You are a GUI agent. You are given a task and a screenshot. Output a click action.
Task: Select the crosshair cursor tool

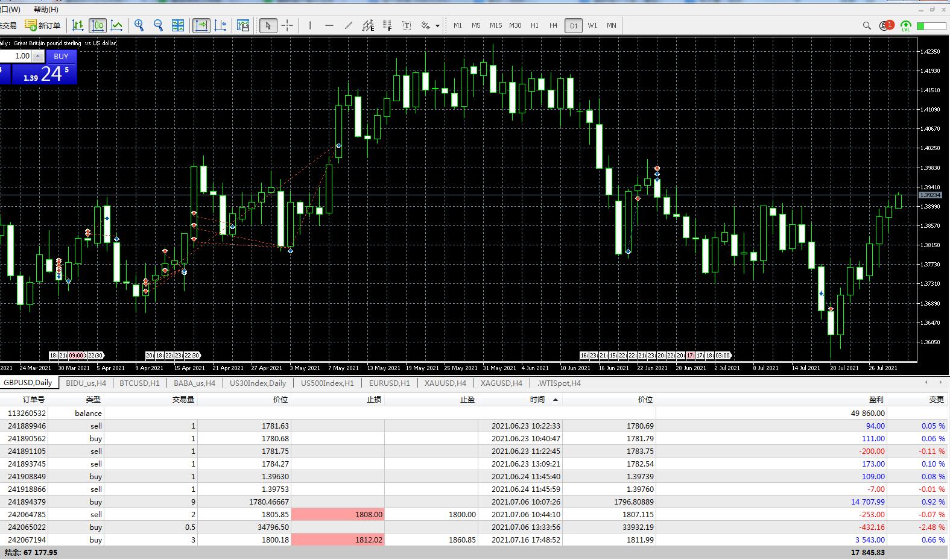click(288, 25)
